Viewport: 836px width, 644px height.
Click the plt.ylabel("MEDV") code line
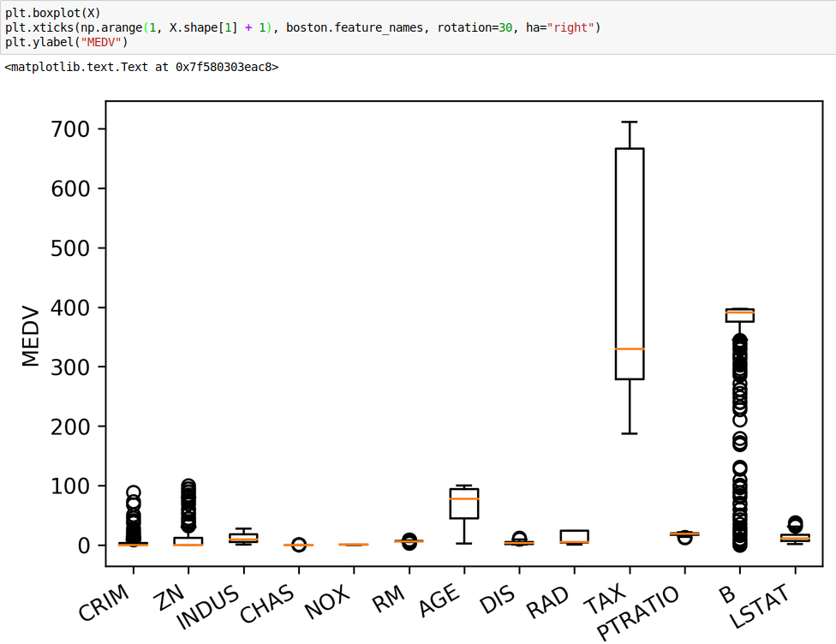(66, 41)
